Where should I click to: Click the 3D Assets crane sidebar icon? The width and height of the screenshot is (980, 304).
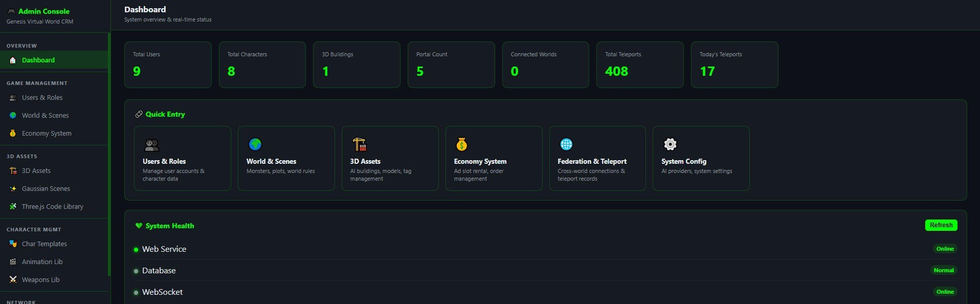click(13, 171)
